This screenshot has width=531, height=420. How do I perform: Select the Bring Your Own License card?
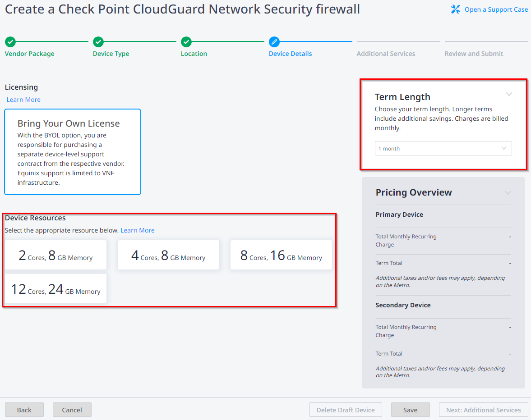tap(73, 152)
